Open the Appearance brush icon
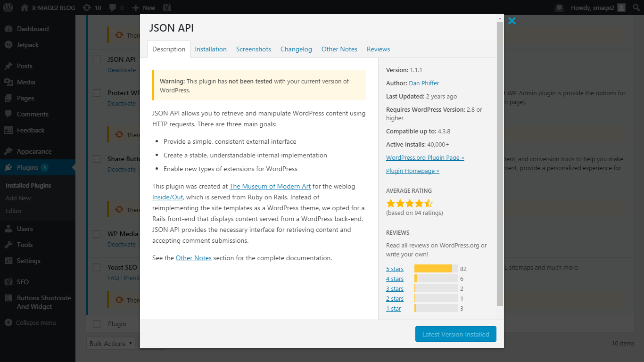 (x=8, y=151)
